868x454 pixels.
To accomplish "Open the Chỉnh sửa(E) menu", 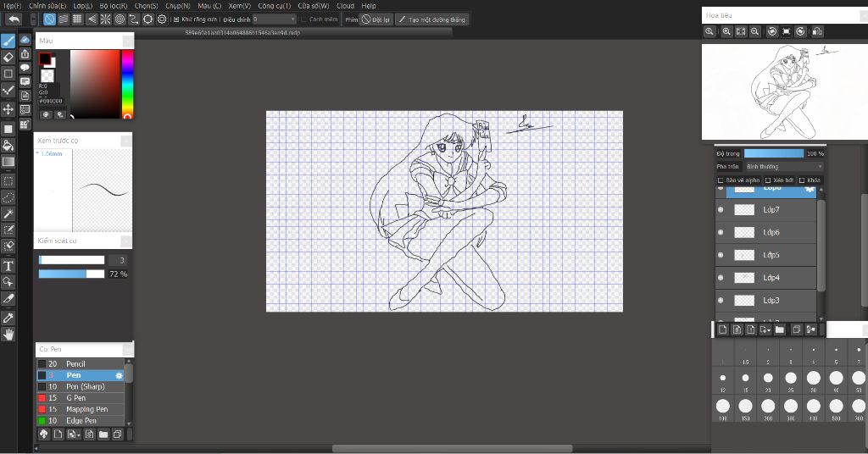I will point(47,6).
